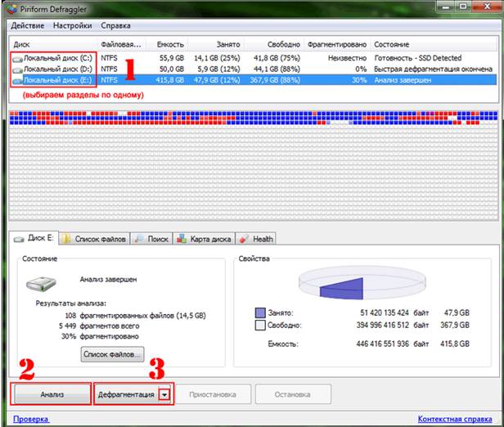This screenshot has height=427, width=504.
Task: Click the Готовность - SSD Detected status
Action: [x=418, y=58]
